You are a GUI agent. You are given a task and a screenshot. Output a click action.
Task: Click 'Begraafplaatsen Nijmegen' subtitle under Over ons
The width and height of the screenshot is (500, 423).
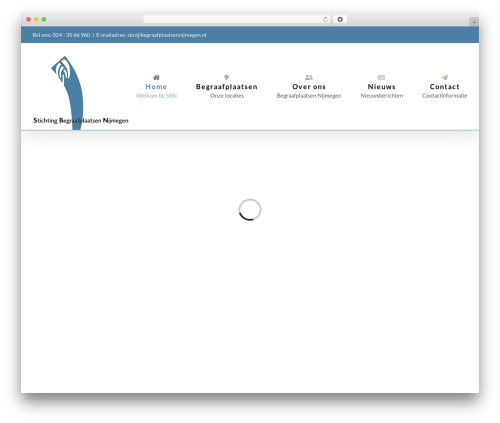[x=309, y=96]
